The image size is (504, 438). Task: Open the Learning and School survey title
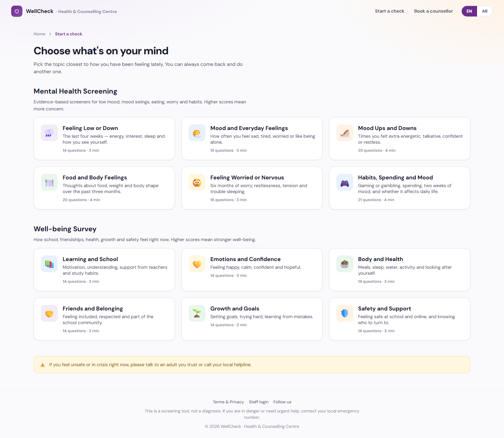[x=90, y=259]
